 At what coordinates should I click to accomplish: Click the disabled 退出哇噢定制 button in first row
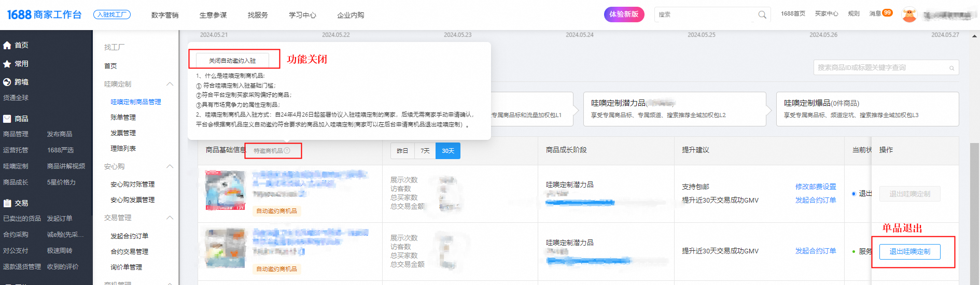coord(910,194)
